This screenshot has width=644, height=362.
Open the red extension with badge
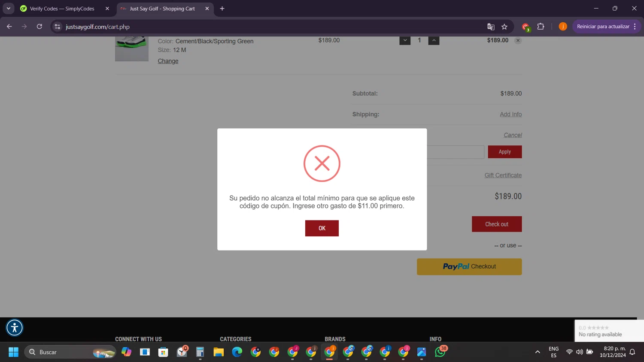[x=526, y=27]
